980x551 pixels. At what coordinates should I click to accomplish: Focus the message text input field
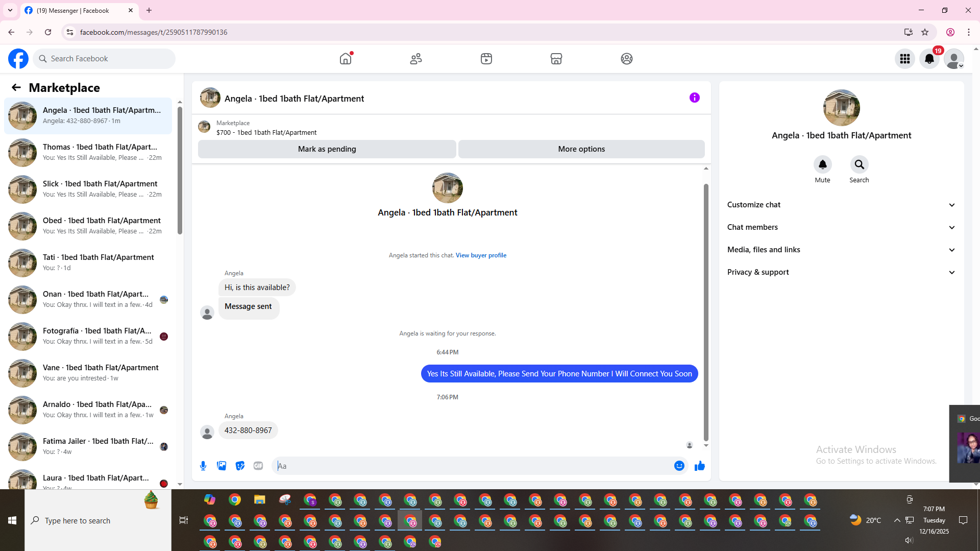pyautogui.click(x=474, y=466)
